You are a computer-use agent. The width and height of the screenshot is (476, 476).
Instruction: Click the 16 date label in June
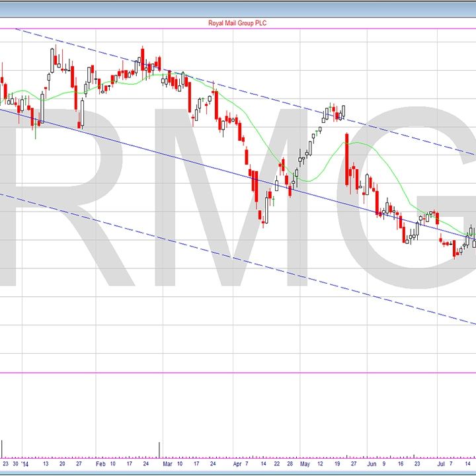pos(401,463)
